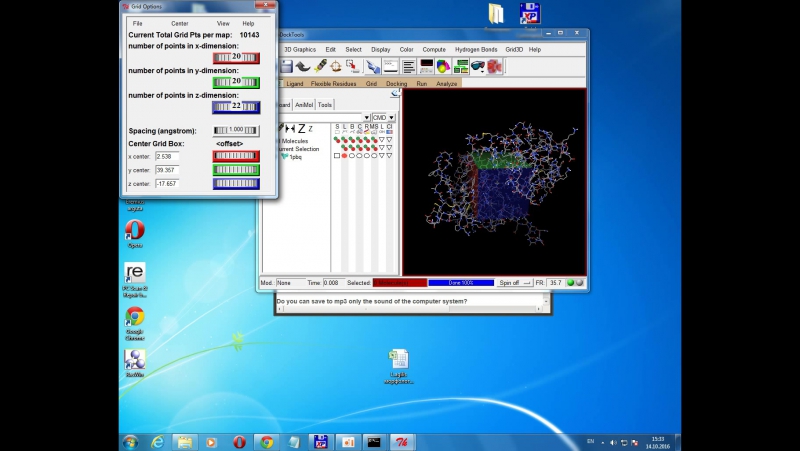
Task: Click the Spacing (angstrom) thumbwheel
Action: click(x=236, y=130)
